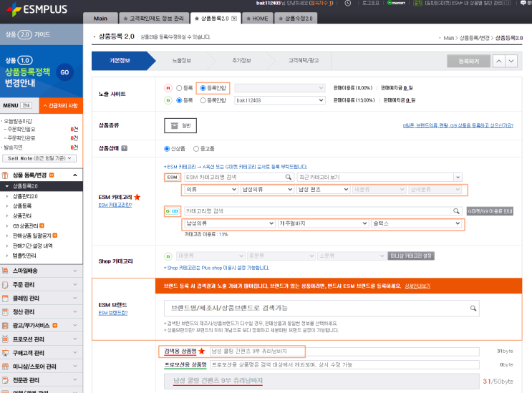The width and height of the screenshot is (532, 393).
Task: Open the 남성의류 ESM middle category dropdown
Action: pyautogui.click(x=267, y=189)
